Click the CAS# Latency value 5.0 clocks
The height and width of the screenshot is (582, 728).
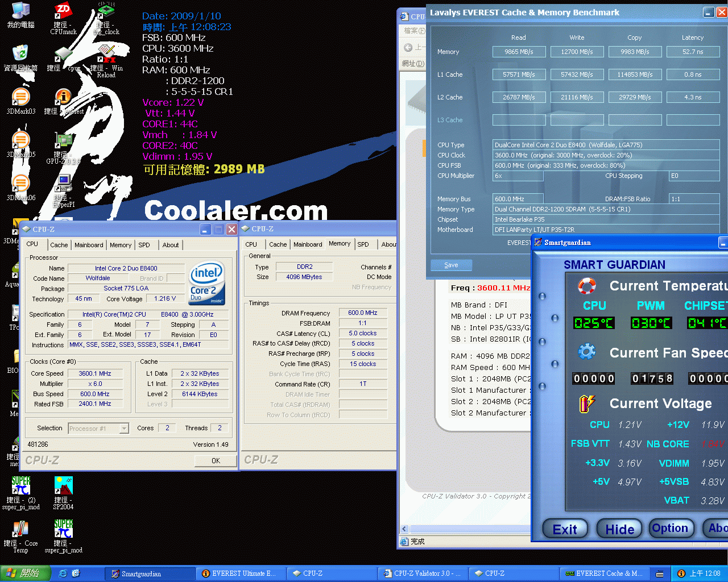363,333
